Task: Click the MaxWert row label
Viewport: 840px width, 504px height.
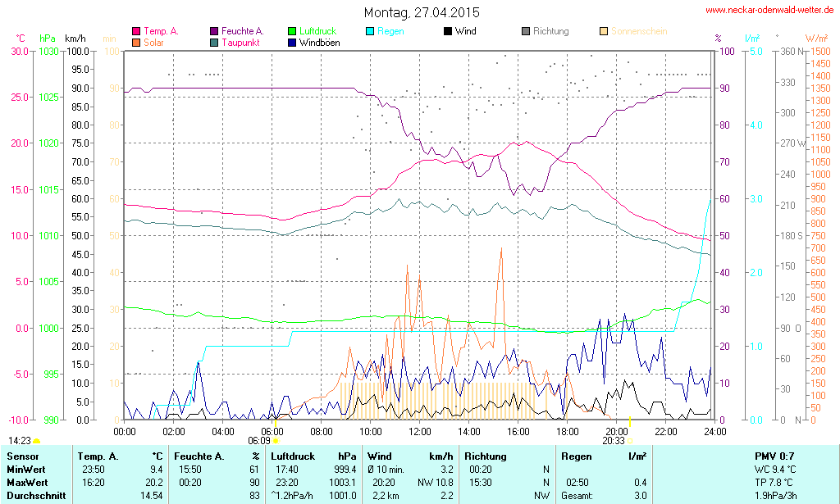Action: pyautogui.click(x=26, y=482)
